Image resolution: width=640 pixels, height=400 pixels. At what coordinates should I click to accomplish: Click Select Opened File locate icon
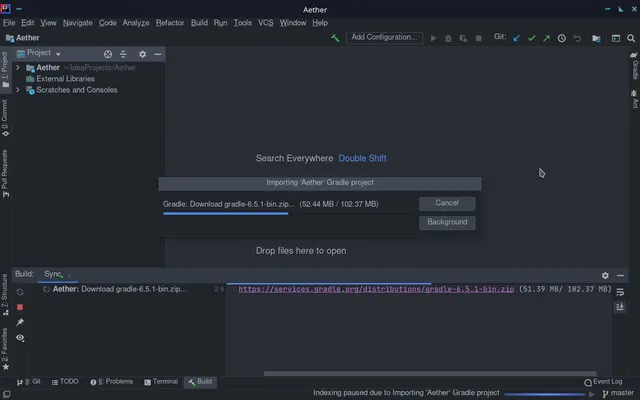pos(108,54)
